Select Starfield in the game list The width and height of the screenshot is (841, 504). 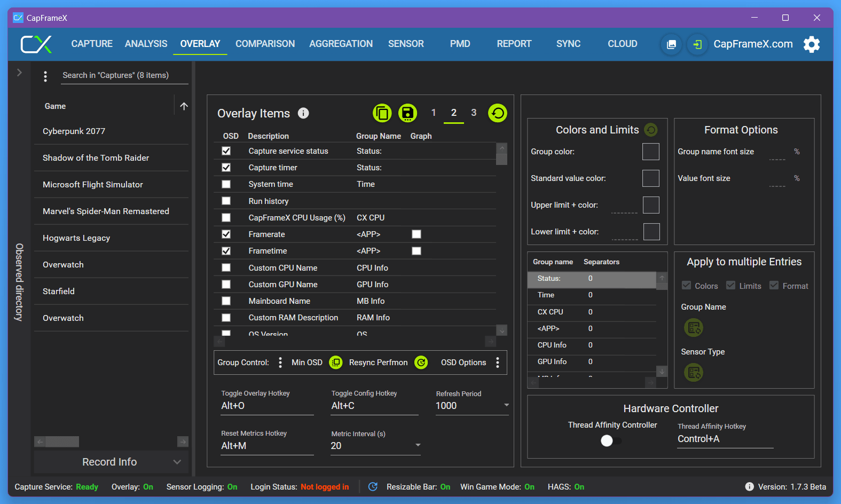[111, 292]
